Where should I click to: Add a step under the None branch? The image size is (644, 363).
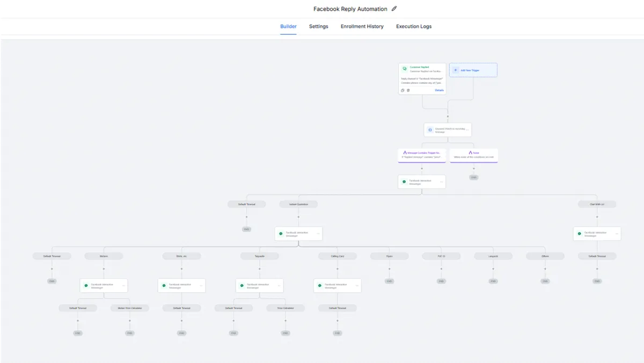(x=473, y=169)
